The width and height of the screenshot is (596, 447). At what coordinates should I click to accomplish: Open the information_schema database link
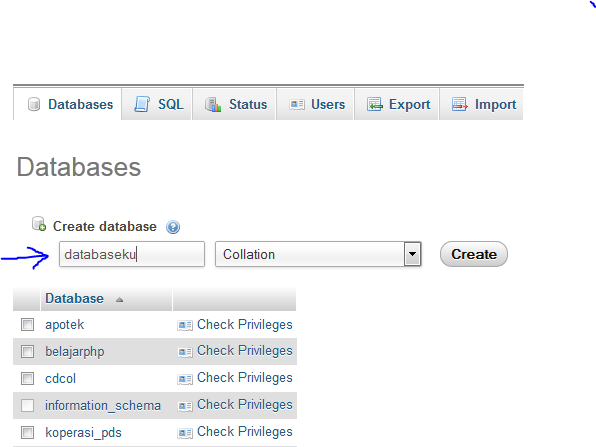coord(103,406)
